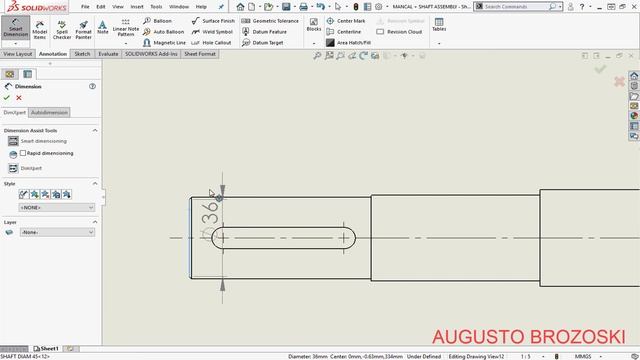The image size is (640, 360).
Task: Select the Sheet1 tab
Action: tap(47, 349)
